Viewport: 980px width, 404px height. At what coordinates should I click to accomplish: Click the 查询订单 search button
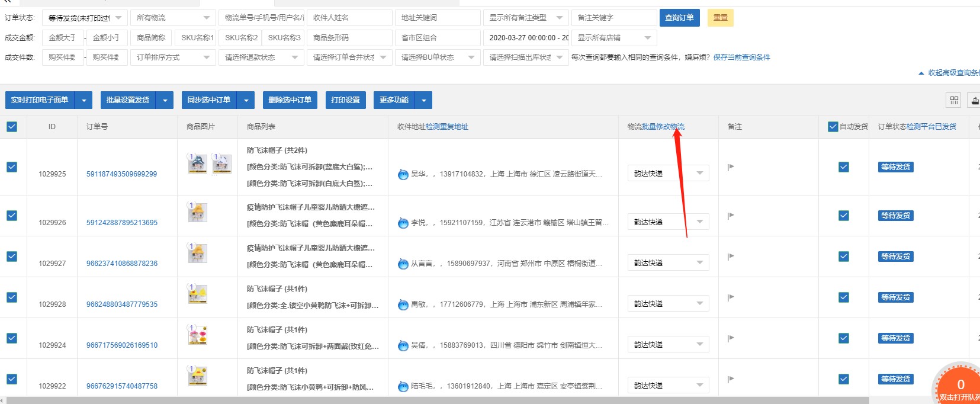679,18
